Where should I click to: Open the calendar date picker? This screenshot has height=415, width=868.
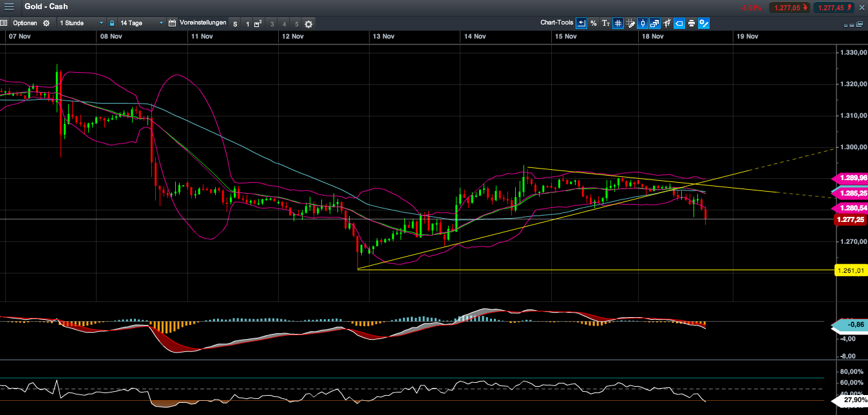pos(172,23)
